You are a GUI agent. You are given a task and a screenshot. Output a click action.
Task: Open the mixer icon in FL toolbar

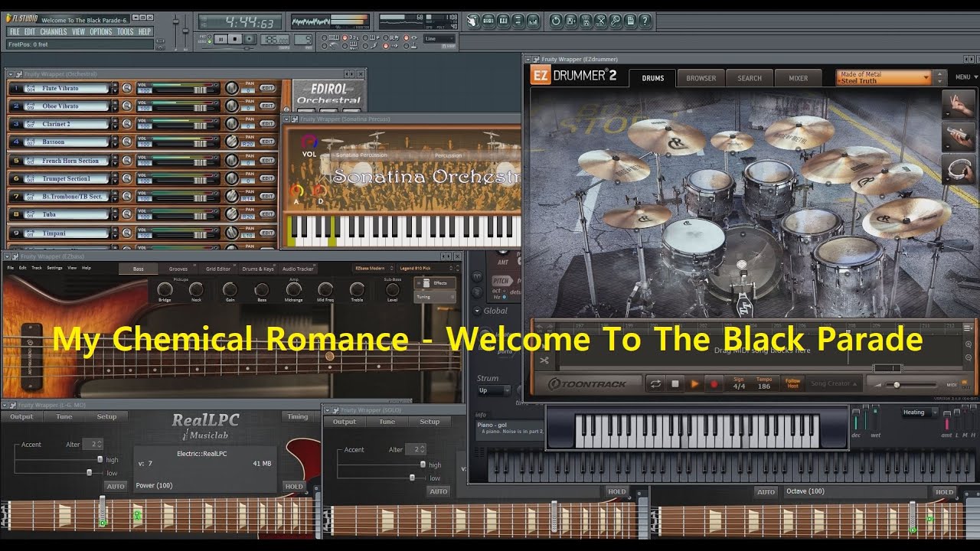(532, 20)
